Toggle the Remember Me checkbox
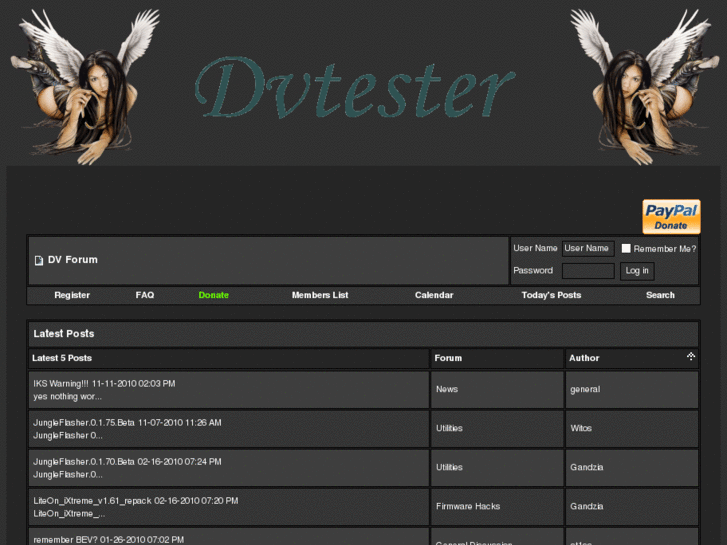The image size is (727, 545). coord(626,249)
